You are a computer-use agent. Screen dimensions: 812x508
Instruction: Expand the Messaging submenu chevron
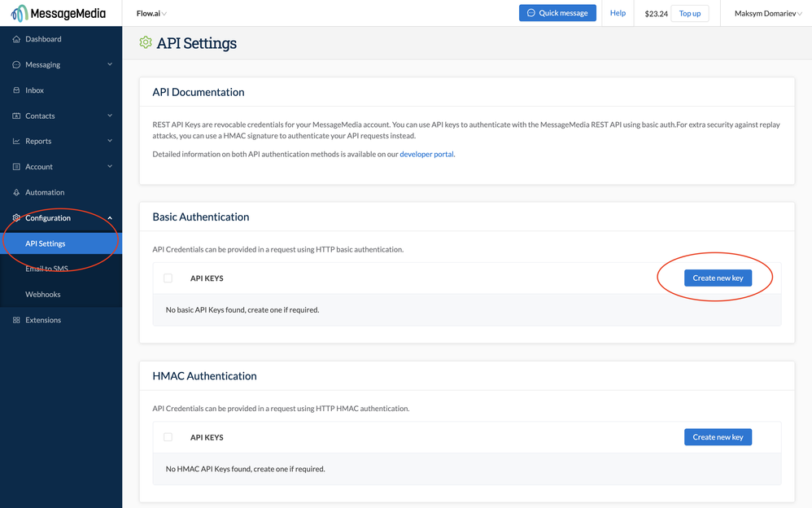coord(110,64)
